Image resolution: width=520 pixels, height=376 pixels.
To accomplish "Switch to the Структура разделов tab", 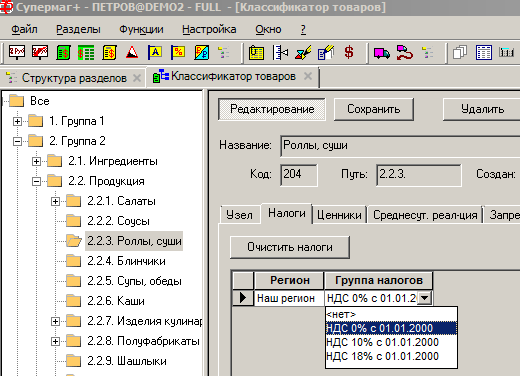I will pos(74,78).
